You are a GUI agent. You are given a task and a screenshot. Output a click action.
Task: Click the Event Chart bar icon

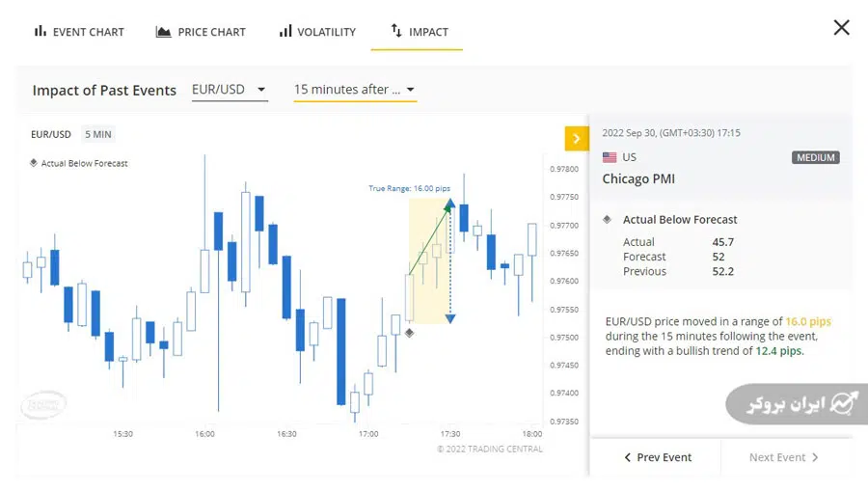[40, 32]
